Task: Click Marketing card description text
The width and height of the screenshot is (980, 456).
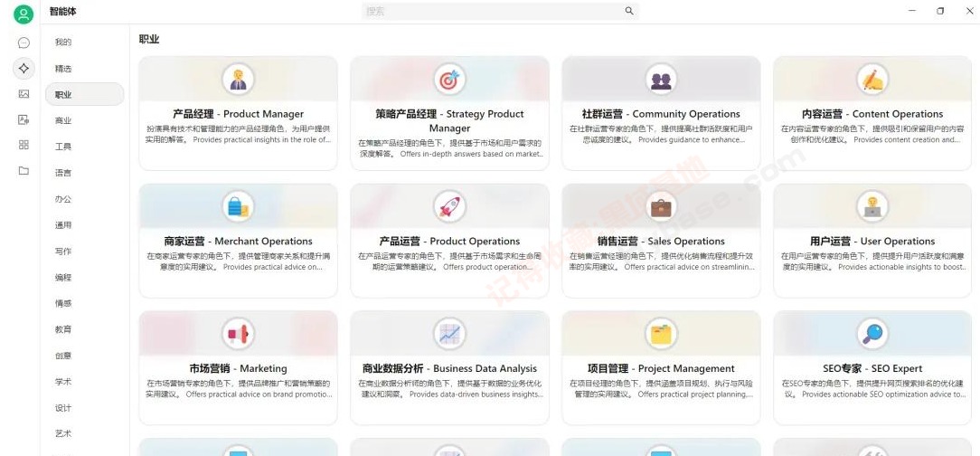Action: point(238,388)
